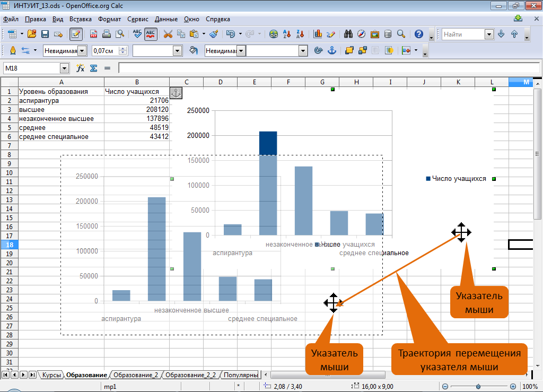Open the Zoom magnifier tool
543x392 pixels.
(401, 34)
